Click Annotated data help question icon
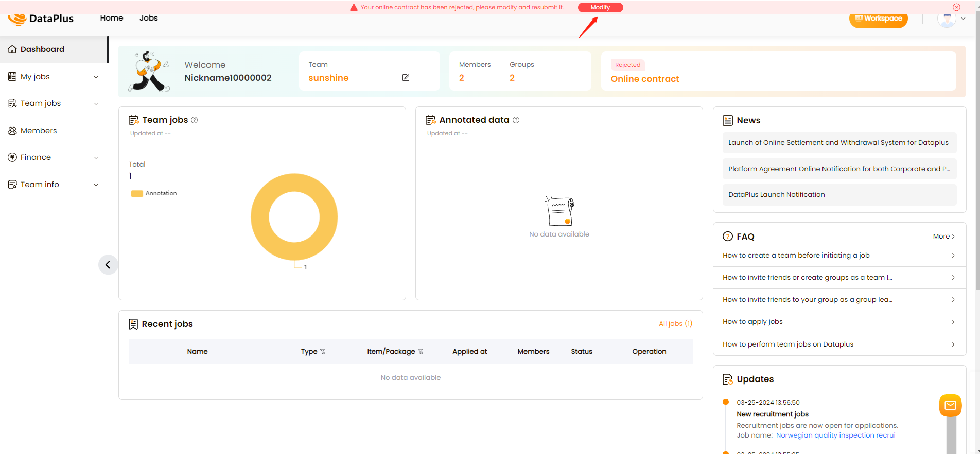 pyautogui.click(x=516, y=120)
